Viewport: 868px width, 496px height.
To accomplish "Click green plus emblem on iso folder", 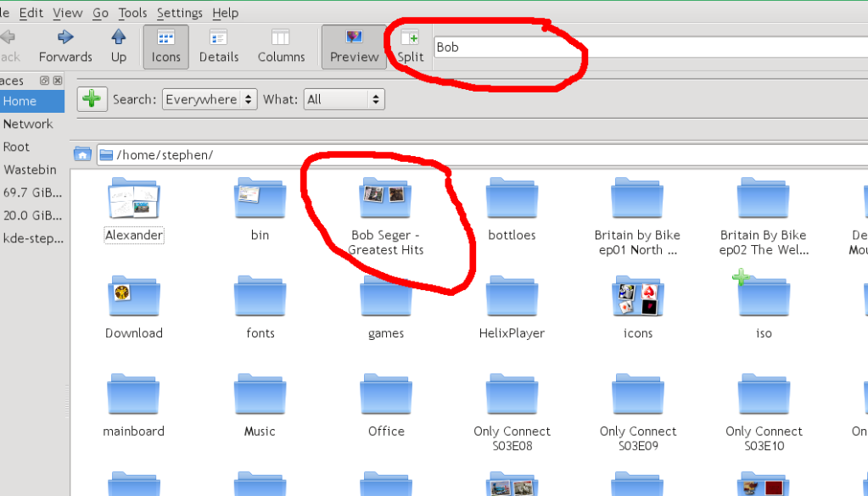I will pyautogui.click(x=741, y=277).
